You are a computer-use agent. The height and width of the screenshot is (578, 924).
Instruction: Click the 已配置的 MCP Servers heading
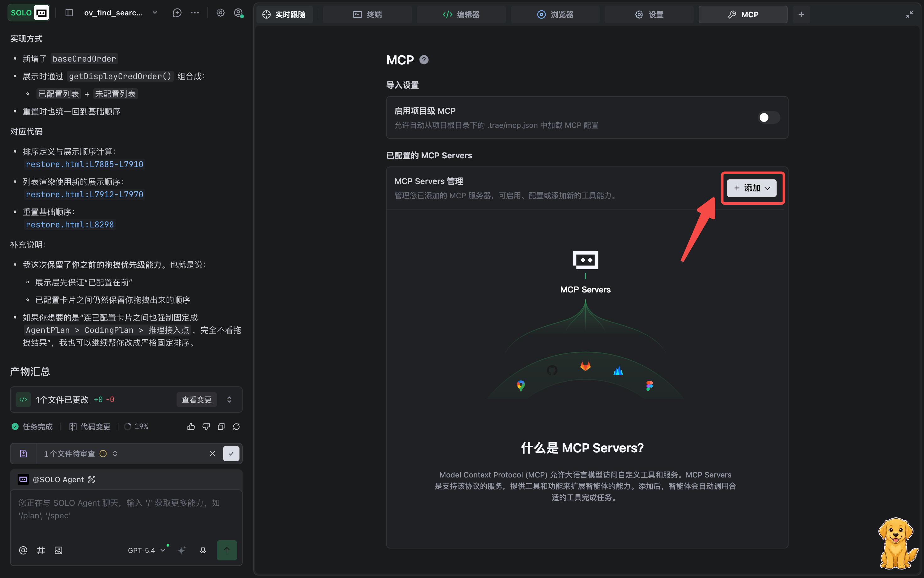(x=429, y=155)
